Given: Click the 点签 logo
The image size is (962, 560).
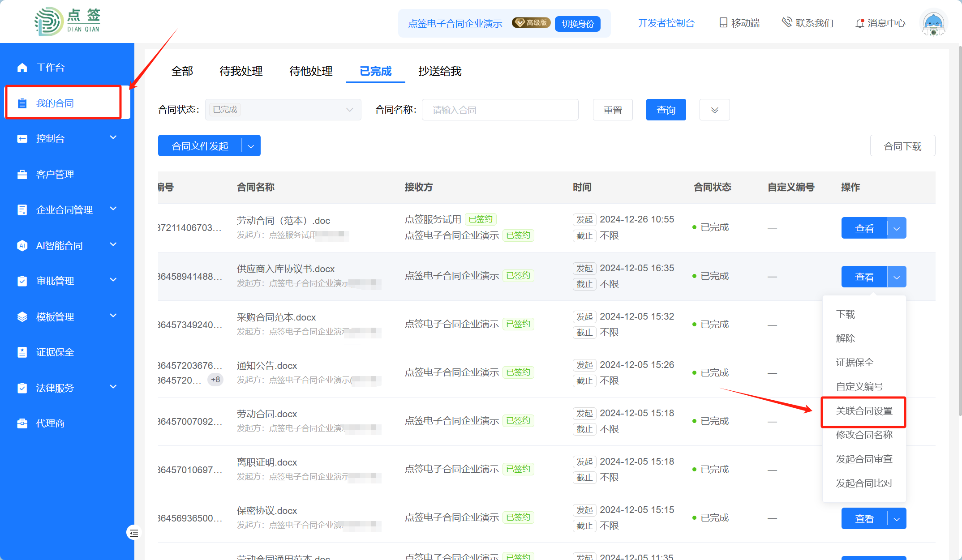Looking at the screenshot, I should click(68, 21).
